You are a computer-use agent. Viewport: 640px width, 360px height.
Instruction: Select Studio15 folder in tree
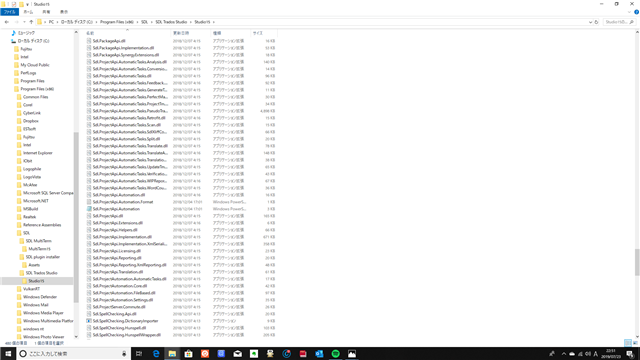pos(36,281)
